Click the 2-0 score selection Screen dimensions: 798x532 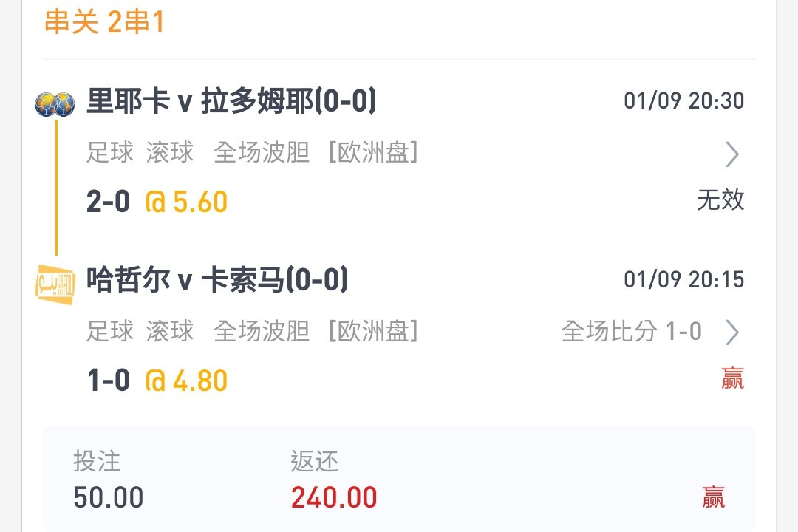[109, 202]
